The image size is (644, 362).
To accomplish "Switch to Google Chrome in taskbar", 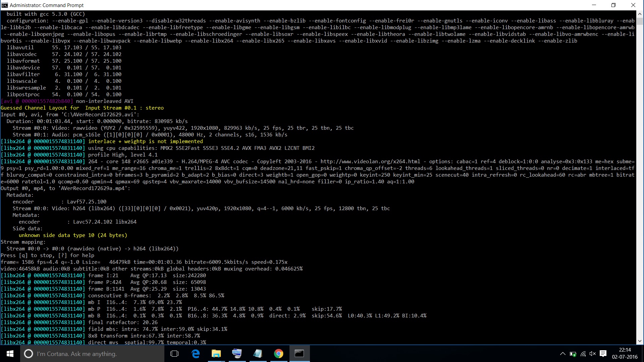I will [278, 354].
